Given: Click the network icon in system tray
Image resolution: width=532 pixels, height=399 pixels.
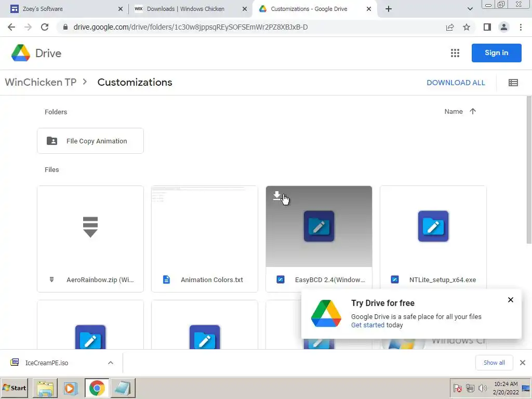Looking at the screenshot, I should (470, 388).
